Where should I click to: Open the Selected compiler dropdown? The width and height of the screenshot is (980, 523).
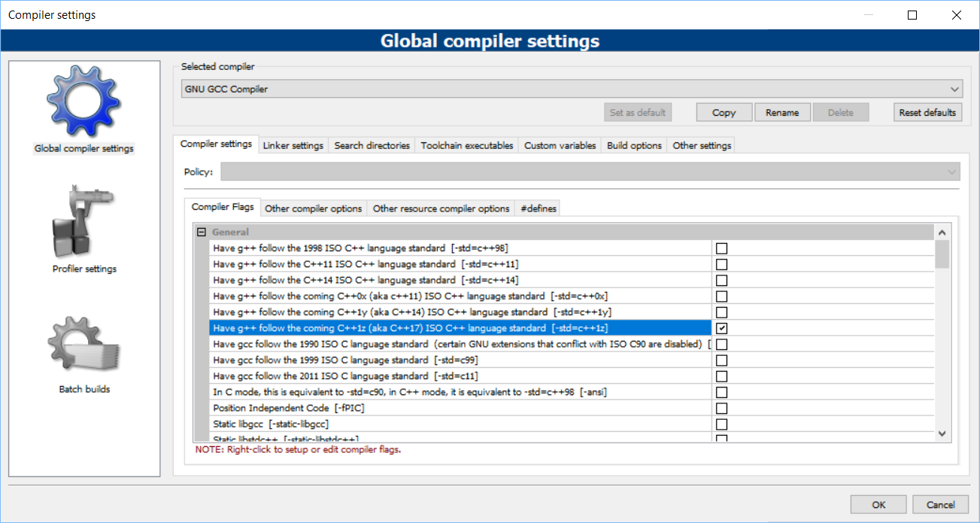point(572,89)
